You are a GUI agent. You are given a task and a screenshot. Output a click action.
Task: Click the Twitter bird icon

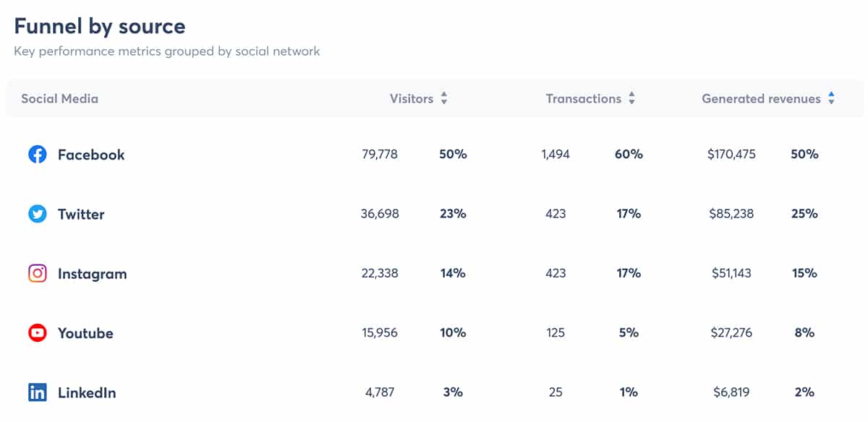tap(38, 214)
